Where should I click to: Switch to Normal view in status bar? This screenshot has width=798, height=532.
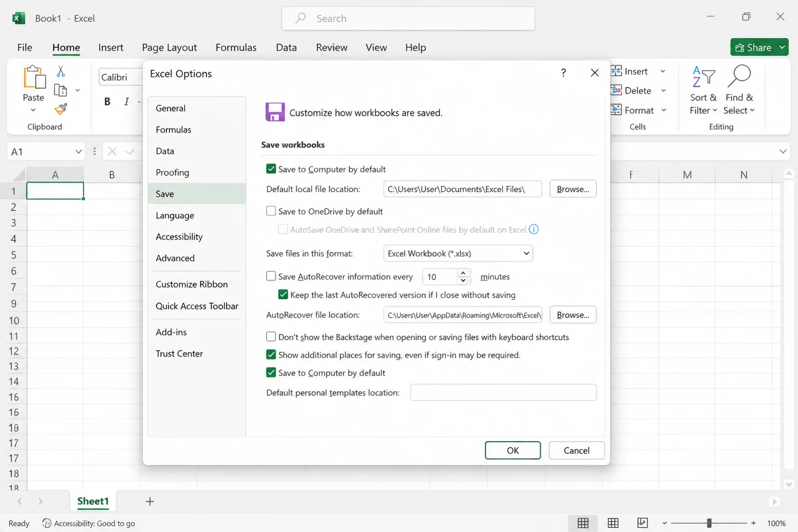pos(583,523)
